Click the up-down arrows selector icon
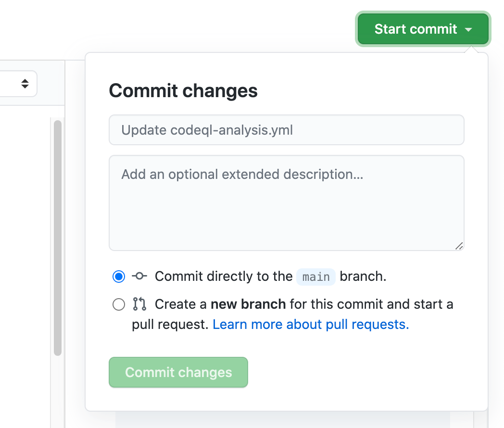504x428 pixels. tap(25, 83)
